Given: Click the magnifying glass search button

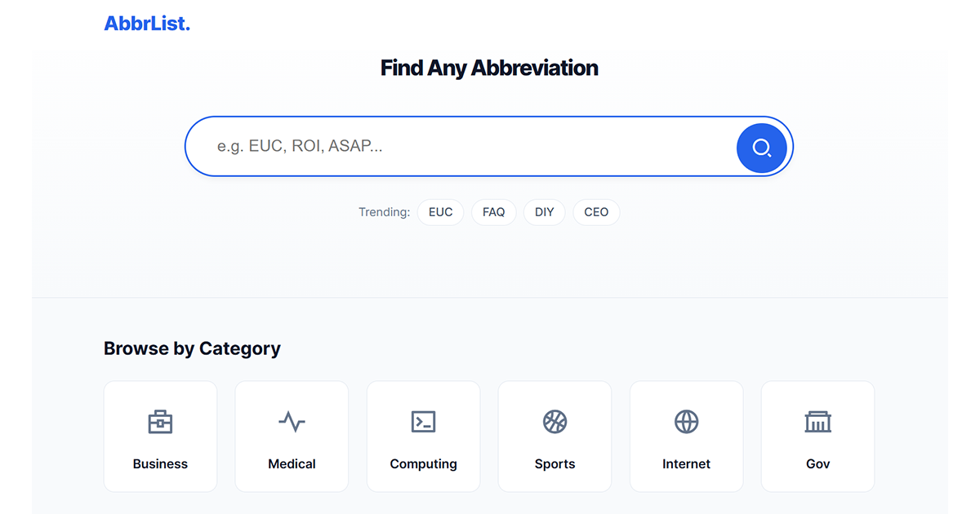Looking at the screenshot, I should [761, 148].
